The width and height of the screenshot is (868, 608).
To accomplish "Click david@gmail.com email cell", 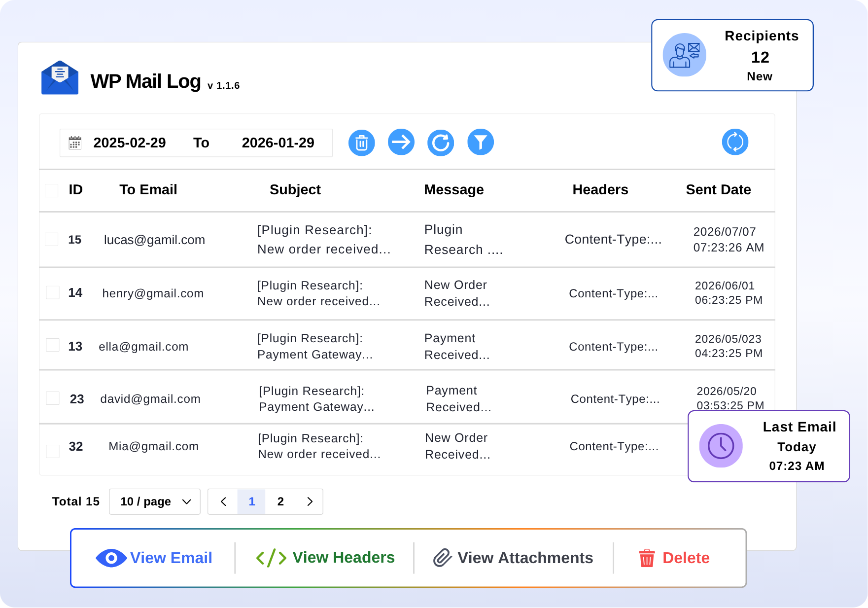I will pyautogui.click(x=150, y=399).
